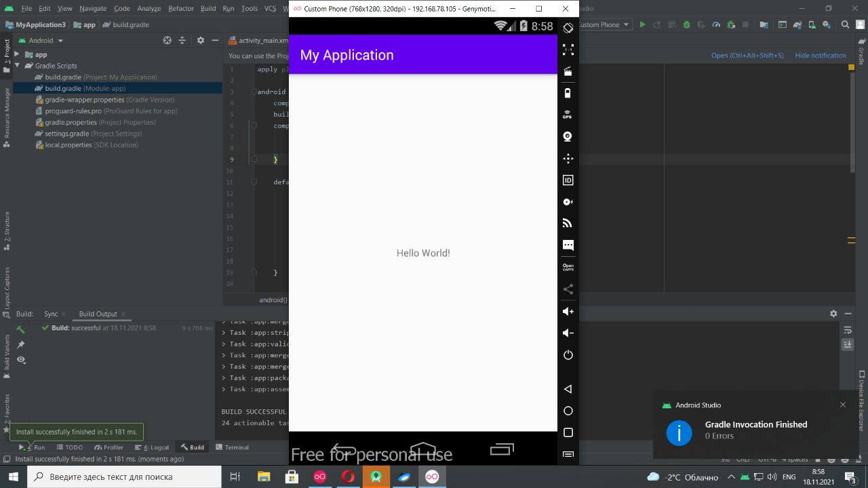
Task: Increase emulator volume with speaker plus
Action: [x=568, y=311]
